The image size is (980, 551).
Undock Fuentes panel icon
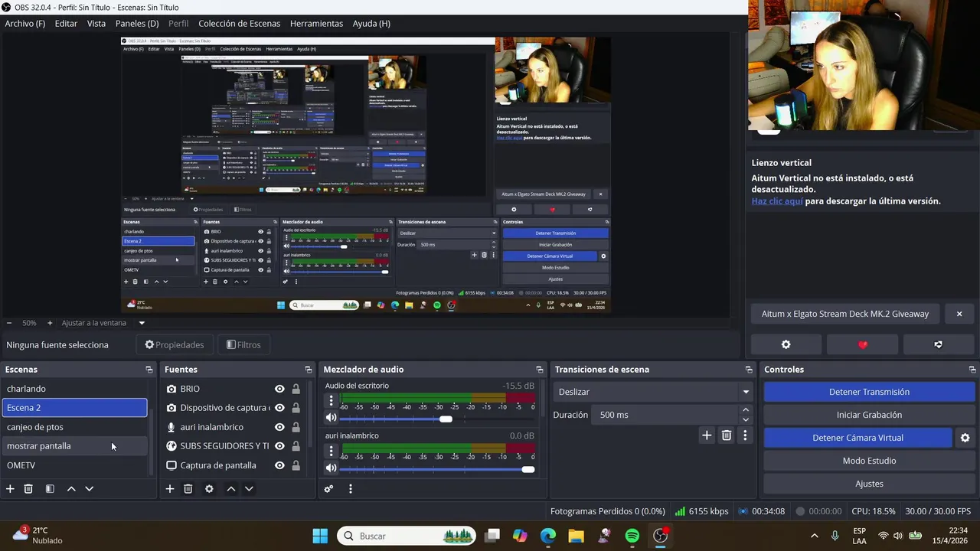point(309,370)
